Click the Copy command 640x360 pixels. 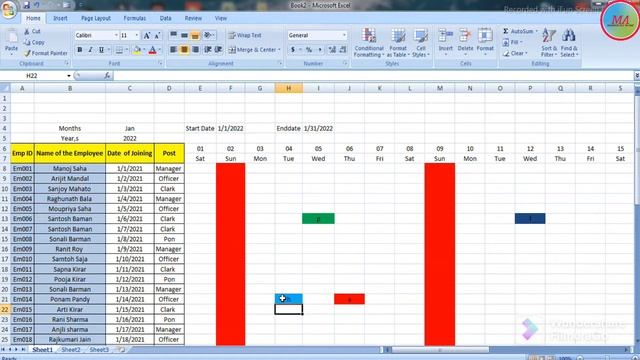point(34,42)
